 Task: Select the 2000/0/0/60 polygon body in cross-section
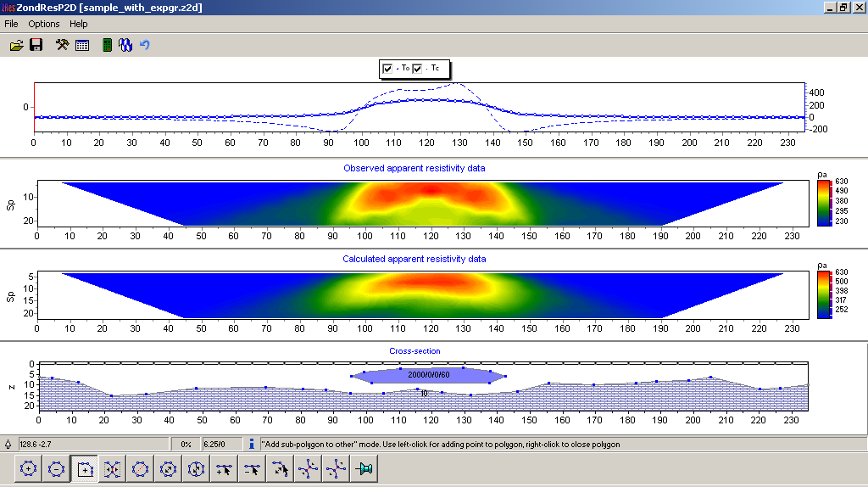428,375
